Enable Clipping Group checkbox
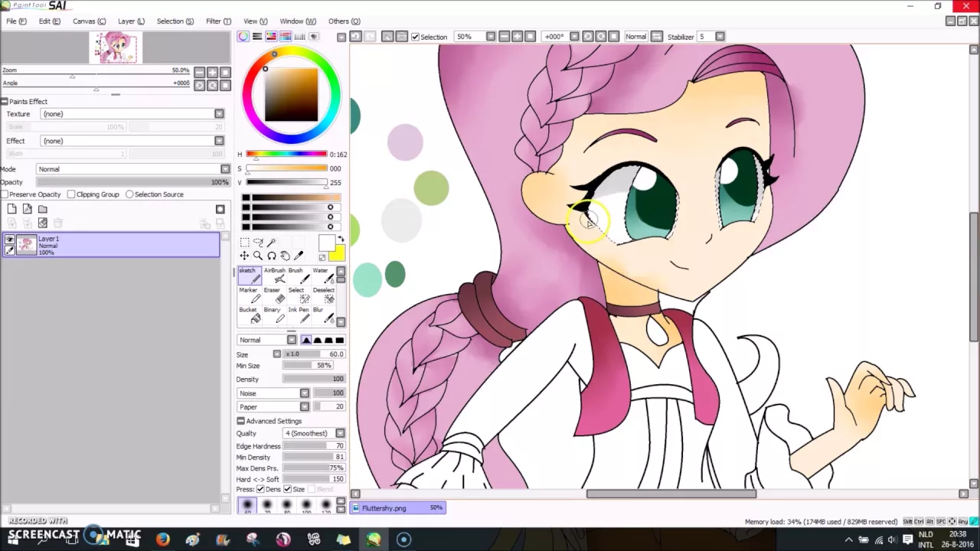Image resolution: width=980 pixels, height=551 pixels. [71, 194]
